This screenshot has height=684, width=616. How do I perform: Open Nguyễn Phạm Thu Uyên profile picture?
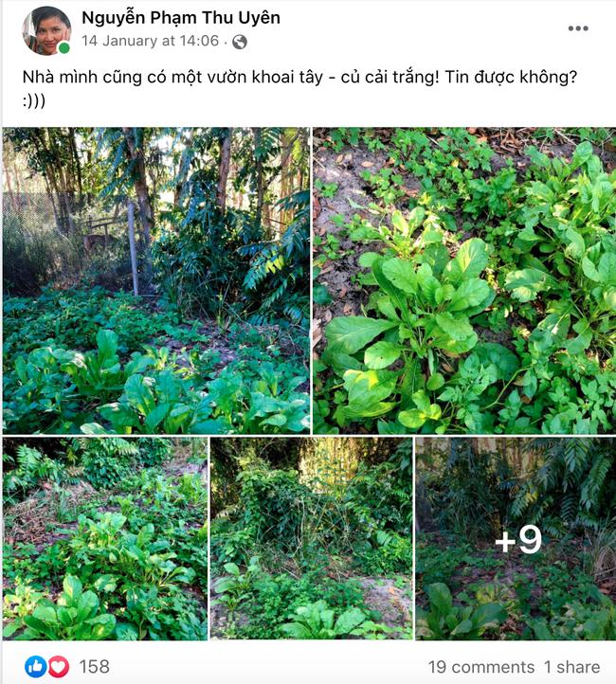tap(46, 31)
